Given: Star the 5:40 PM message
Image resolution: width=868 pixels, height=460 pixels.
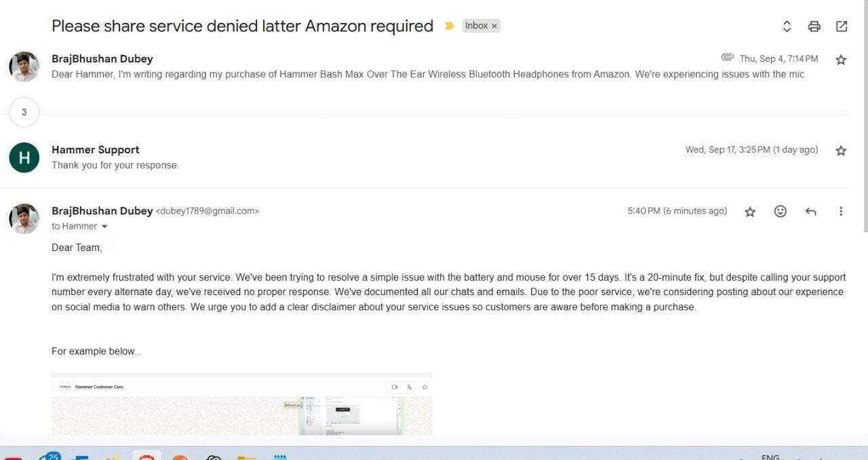Looking at the screenshot, I should tap(750, 212).
